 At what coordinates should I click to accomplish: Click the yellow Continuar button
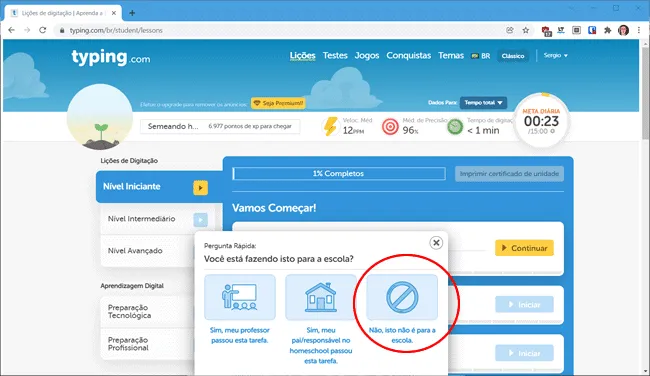point(524,248)
